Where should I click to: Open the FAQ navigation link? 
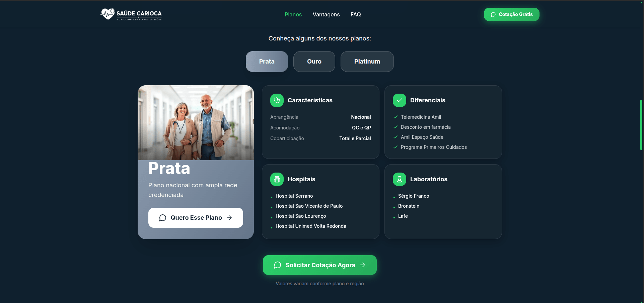point(356,14)
